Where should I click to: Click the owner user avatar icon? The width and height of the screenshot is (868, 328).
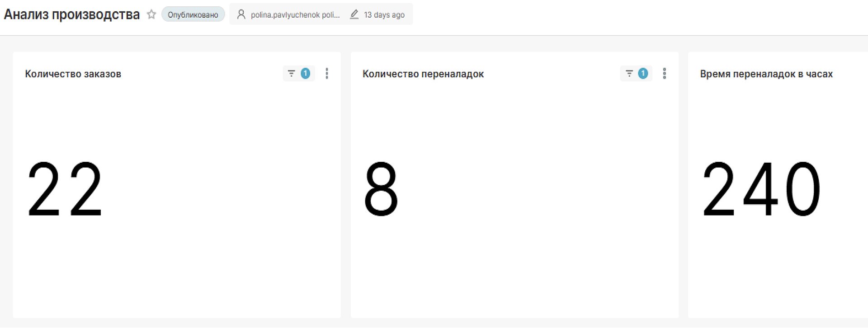(x=241, y=14)
